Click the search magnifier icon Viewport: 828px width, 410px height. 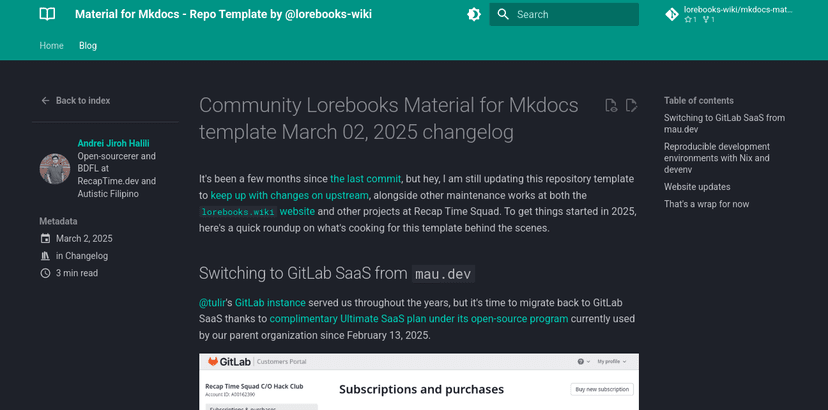pos(503,14)
